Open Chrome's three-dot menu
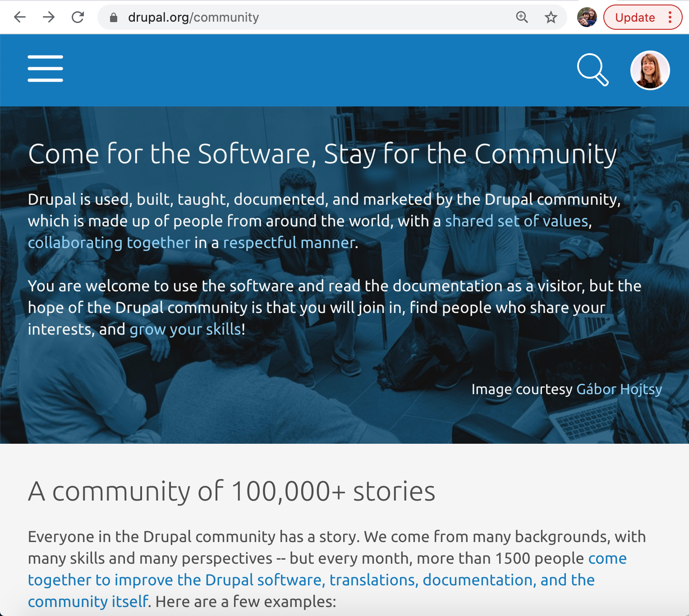The height and width of the screenshot is (616, 689). [x=670, y=17]
